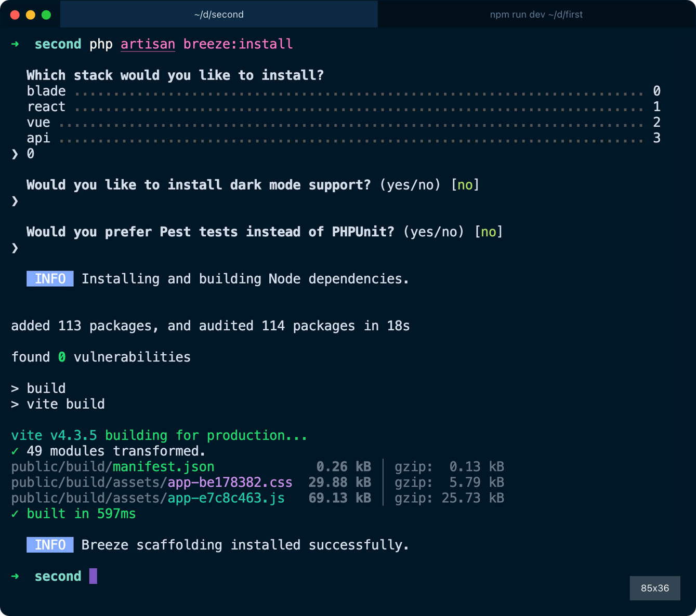
Task: Select the app-be178382.css file name
Action: click(x=230, y=483)
